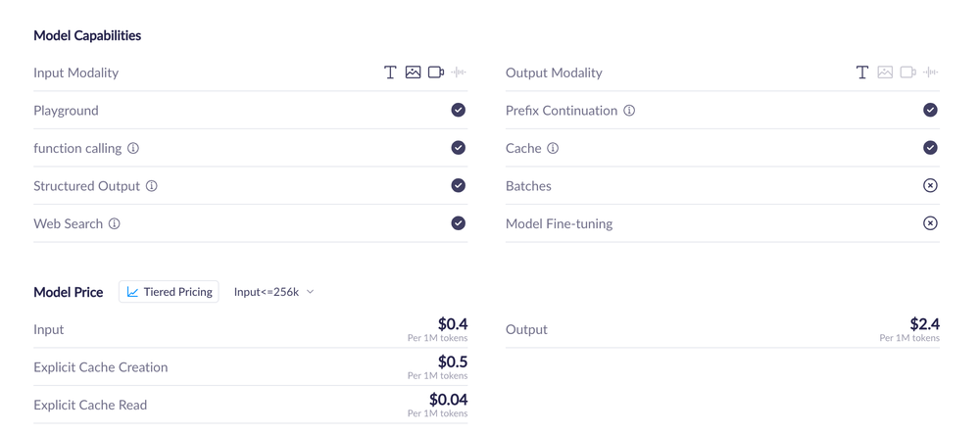This screenshot has height=434, width=980.
Task: Click the image icon in Output Modality
Action: point(885,72)
